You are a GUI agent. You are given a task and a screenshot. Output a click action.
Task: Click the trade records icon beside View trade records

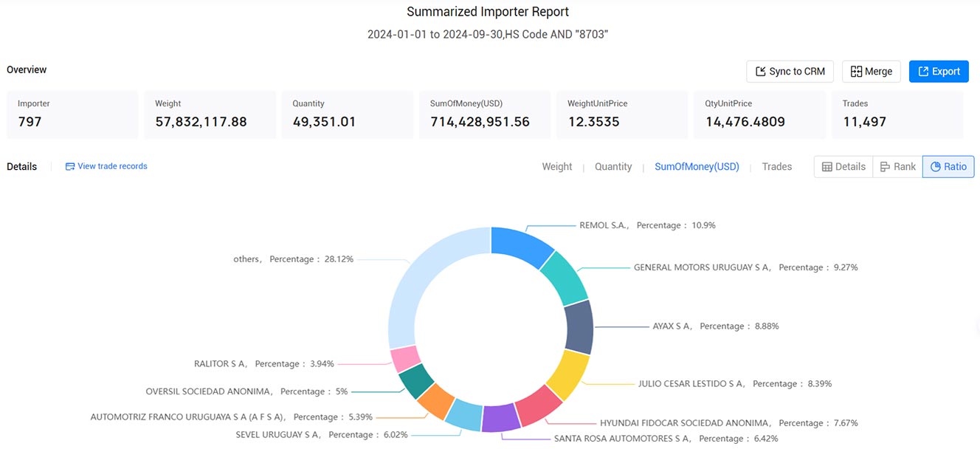[x=70, y=166]
